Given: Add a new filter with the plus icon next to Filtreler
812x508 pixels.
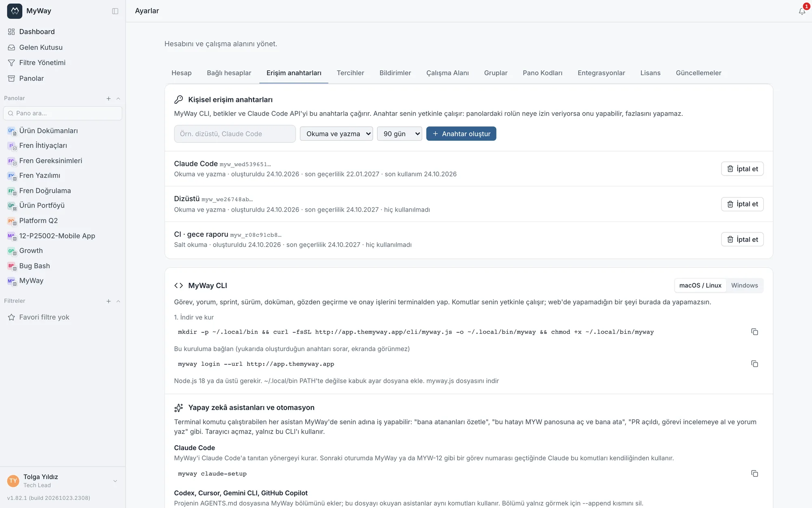Looking at the screenshot, I should [108, 301].
